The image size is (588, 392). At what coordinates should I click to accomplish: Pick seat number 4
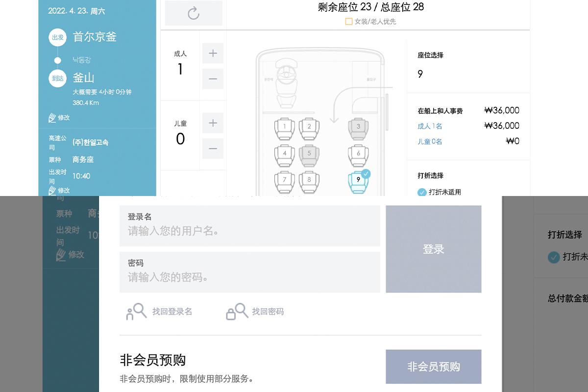285,156
